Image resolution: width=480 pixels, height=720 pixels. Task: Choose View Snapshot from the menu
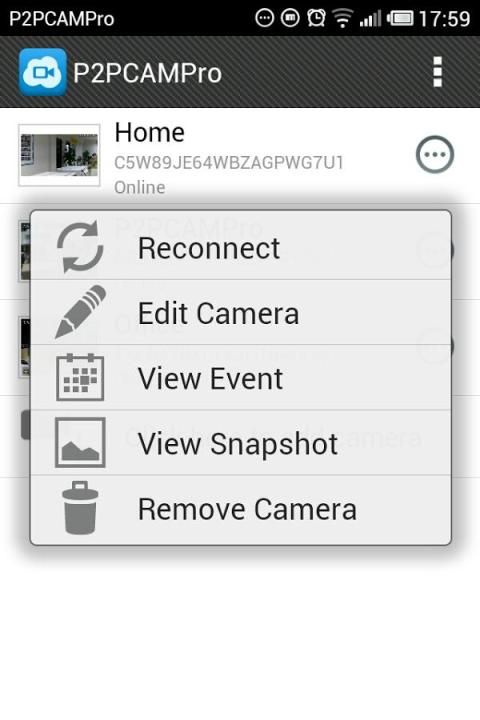pyautogui.click(x=241, y=443)
